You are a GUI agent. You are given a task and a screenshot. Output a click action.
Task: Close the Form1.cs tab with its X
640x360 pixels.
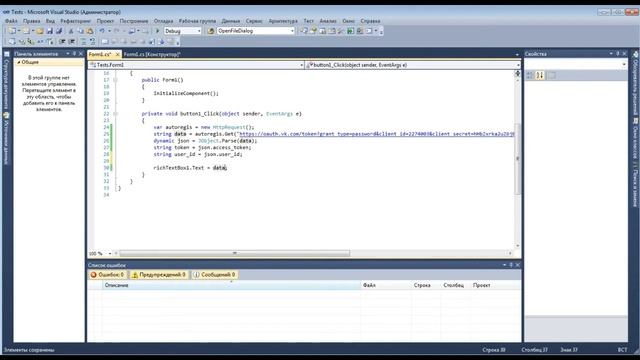click(x=118, y=54)
